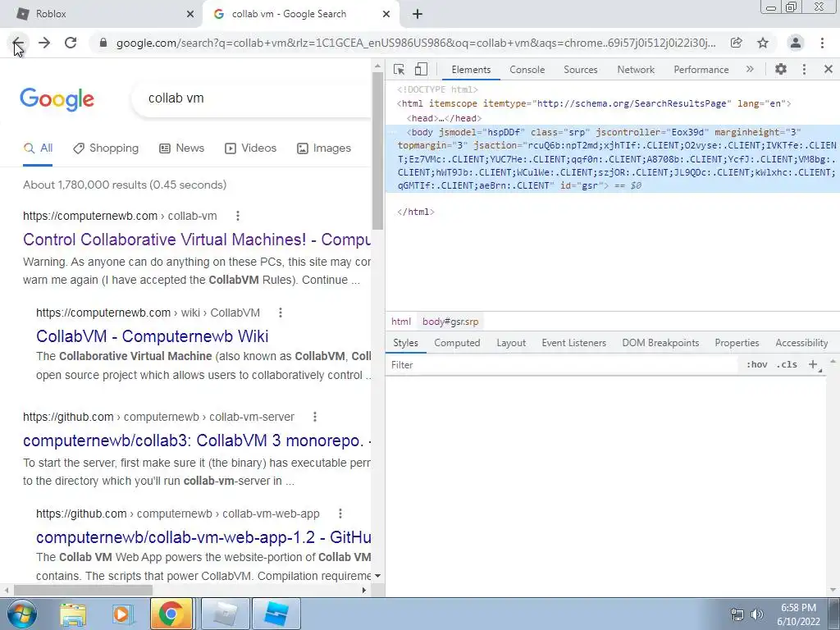Viewport: 840px width, 630px height.
Task: Filter results by News
Action: pos(182,148)
